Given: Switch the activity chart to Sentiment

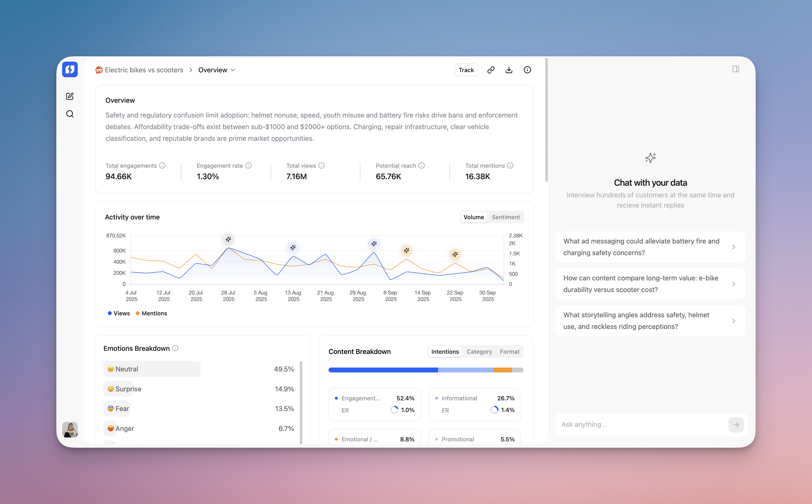Looking at the screenshot, I should (505, 217).
